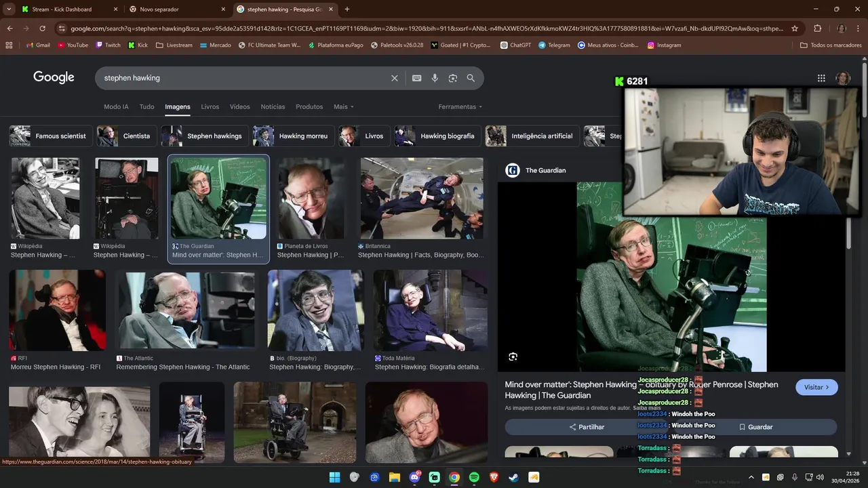
Task: Open the Produtos results tab
Action: (x=309, y=107)
